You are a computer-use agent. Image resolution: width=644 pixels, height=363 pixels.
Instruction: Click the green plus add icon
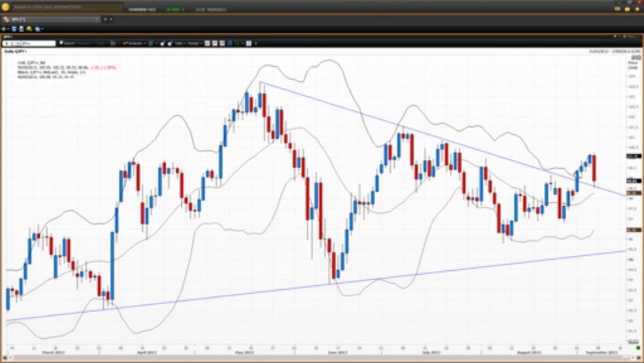(x=5, y=29)
